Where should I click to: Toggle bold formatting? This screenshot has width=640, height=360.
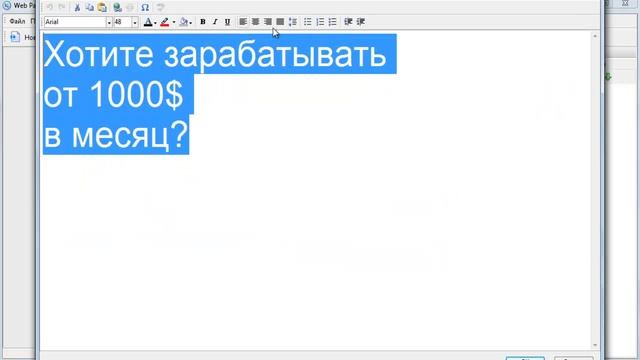coord(202,22)
